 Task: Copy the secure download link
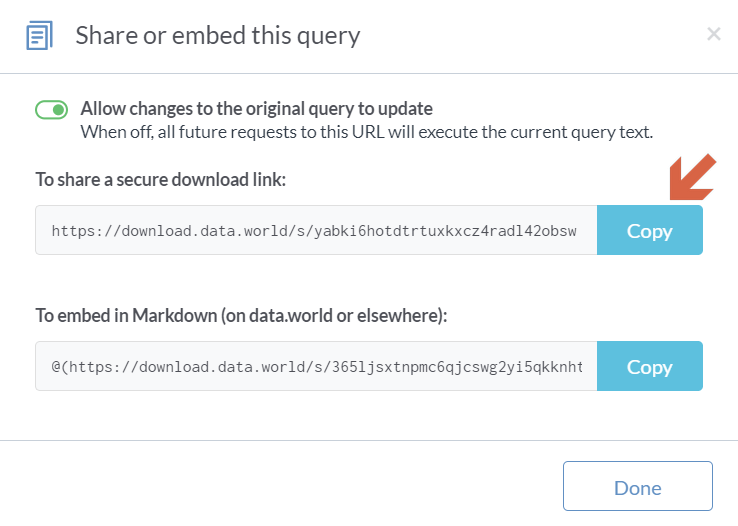coord(649,231)
